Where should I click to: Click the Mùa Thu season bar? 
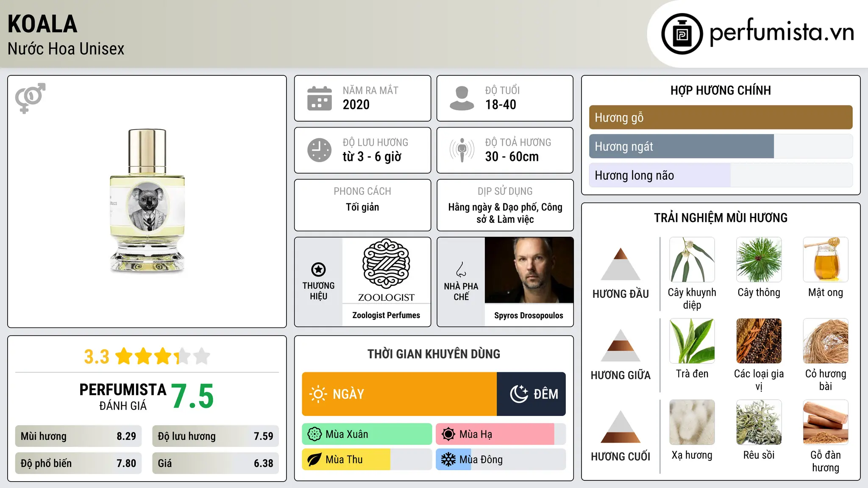pyautogui.click(x=367, y=460)
